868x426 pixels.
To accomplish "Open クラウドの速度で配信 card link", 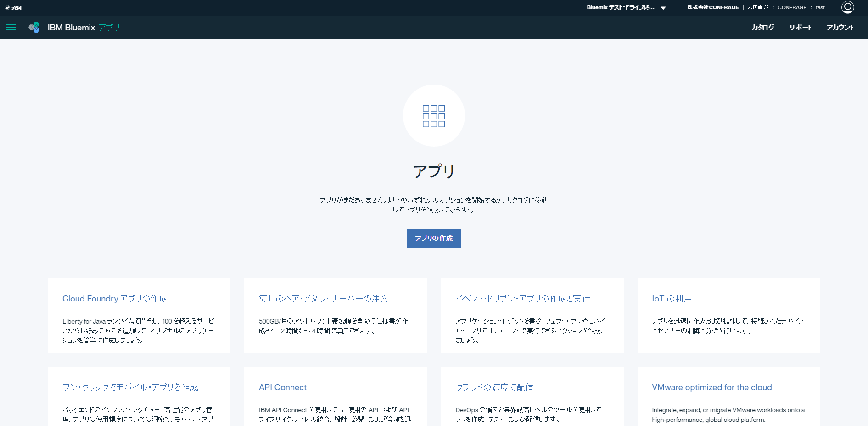I will [x=494, y=387].
